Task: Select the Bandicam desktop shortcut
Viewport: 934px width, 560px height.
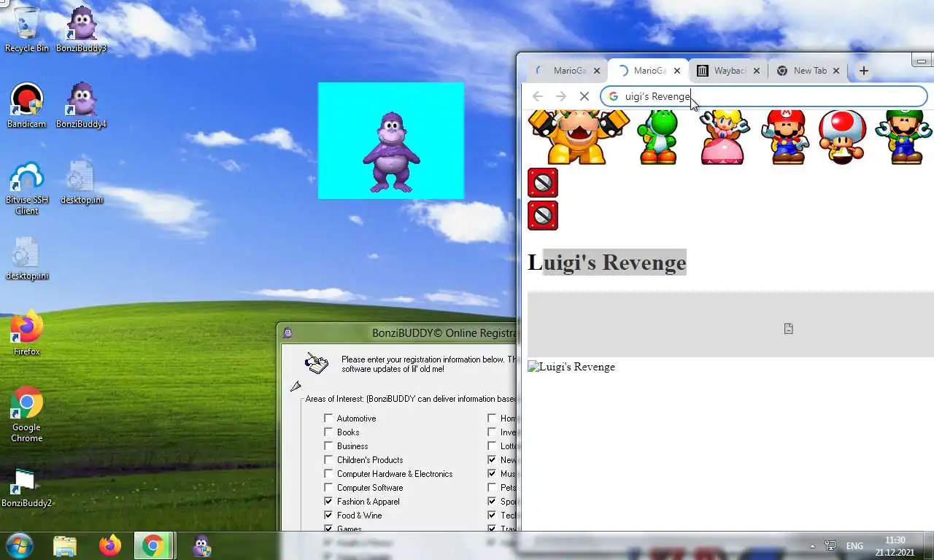Action: pos(27,105)
